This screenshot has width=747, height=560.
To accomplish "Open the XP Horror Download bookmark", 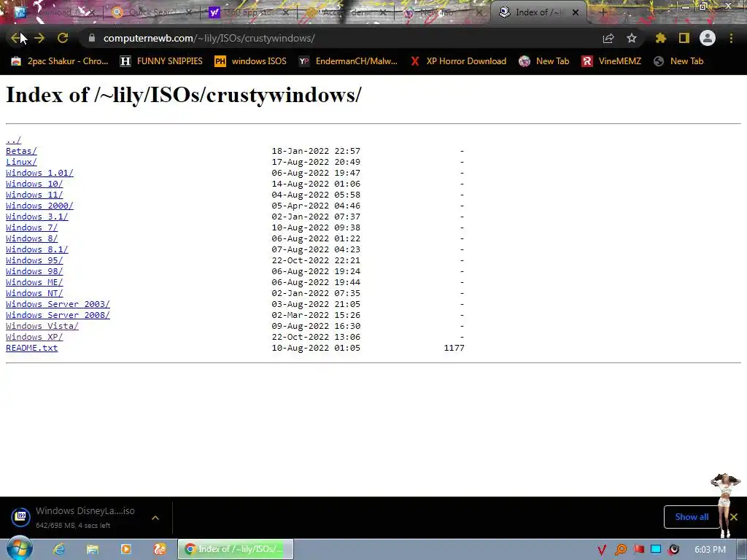I will coord(458,61).
